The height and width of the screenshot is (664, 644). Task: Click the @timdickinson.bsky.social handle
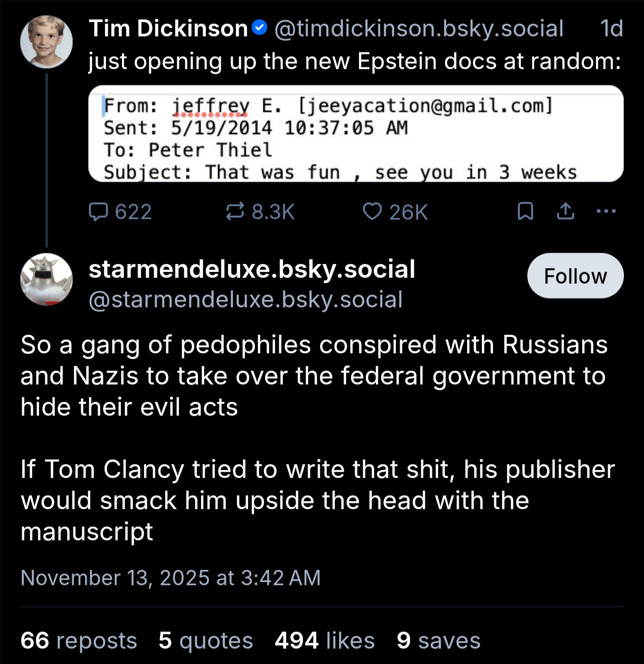point(419,29)
